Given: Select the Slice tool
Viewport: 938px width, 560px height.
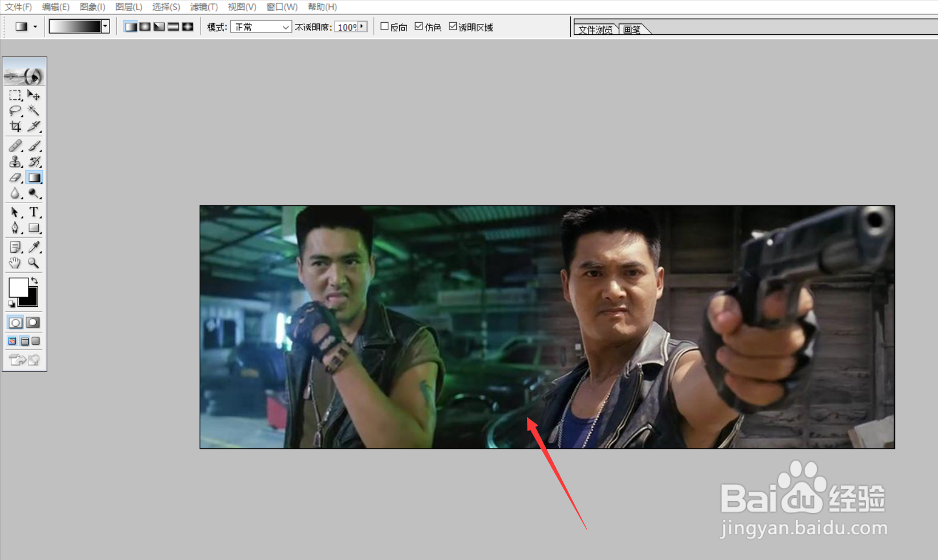Looking at the screenshot, I should (34, 126).
